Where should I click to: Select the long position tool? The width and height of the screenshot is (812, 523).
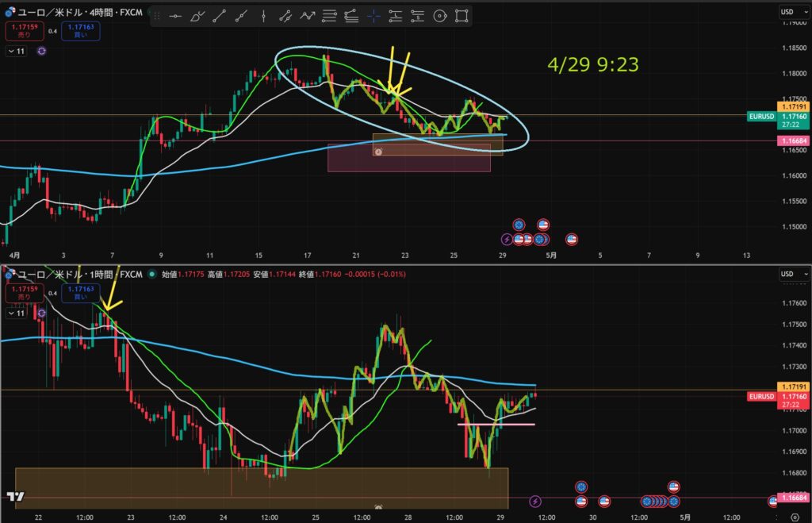(x=395, y=17)
